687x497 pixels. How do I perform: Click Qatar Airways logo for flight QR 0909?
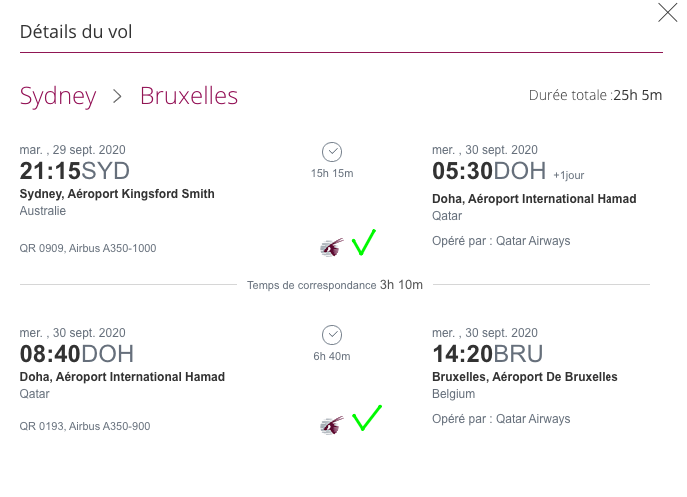click(331, 246)
